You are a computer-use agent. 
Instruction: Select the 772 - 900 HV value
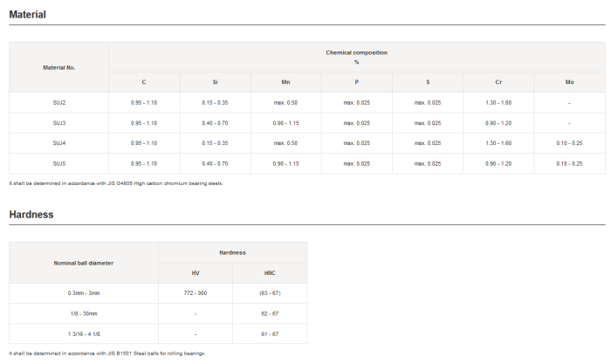tap(196, 294)
